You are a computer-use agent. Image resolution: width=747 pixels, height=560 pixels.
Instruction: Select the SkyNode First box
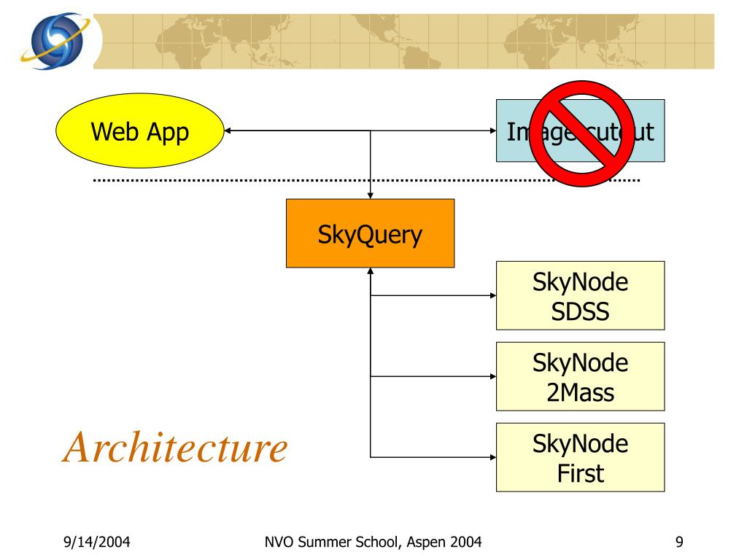tap(580, 457)
